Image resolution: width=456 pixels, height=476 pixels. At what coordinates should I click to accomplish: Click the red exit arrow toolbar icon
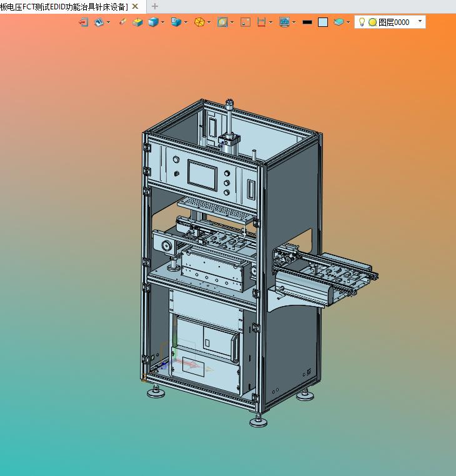83,22
